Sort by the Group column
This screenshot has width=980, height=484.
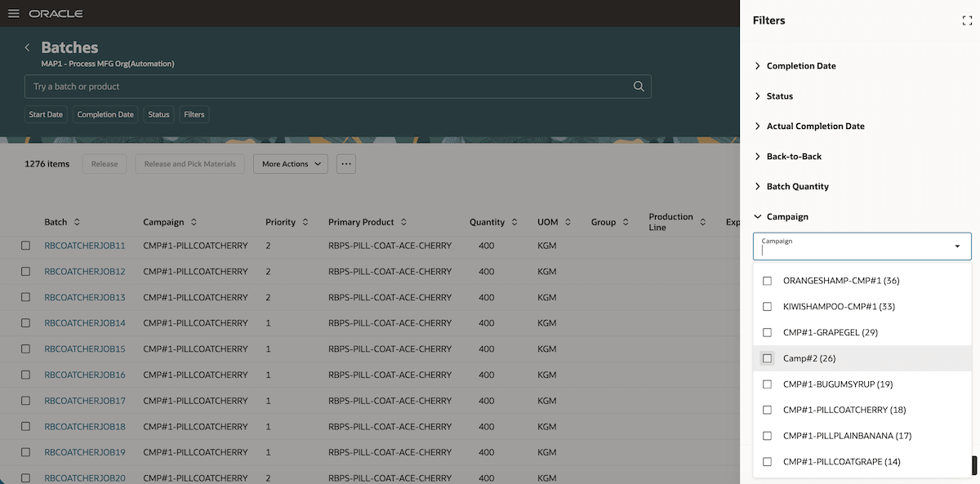coord(626,222)
